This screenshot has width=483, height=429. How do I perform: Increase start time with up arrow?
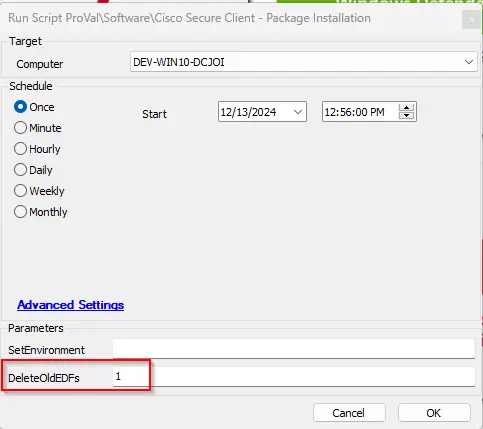(x=406, y=108)
